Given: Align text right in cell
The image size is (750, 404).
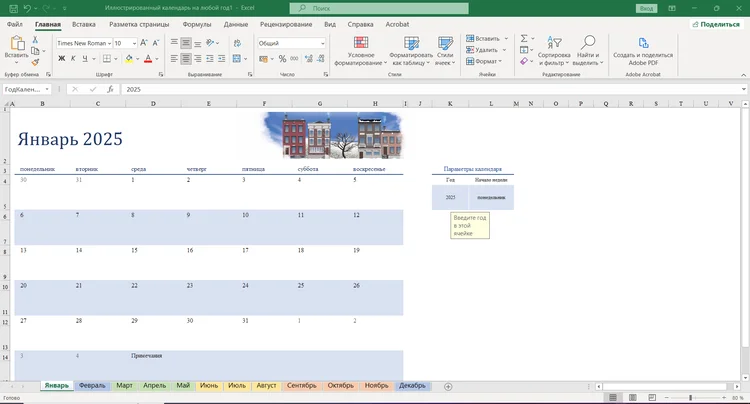Looking at the screenshot, I should tap(198, 59).
